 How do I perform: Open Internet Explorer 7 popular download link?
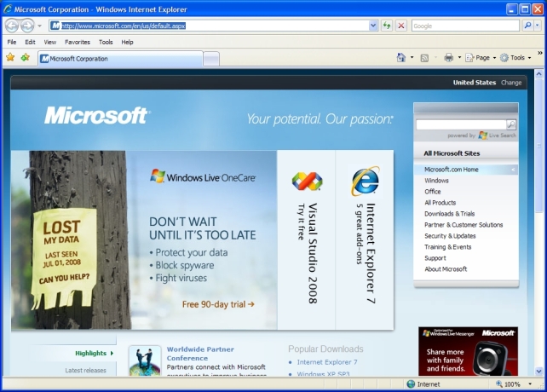coord(327,362)
